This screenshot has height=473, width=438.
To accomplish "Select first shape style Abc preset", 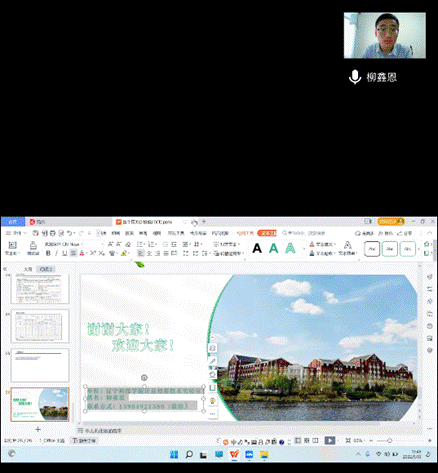I will coord(372,249).
